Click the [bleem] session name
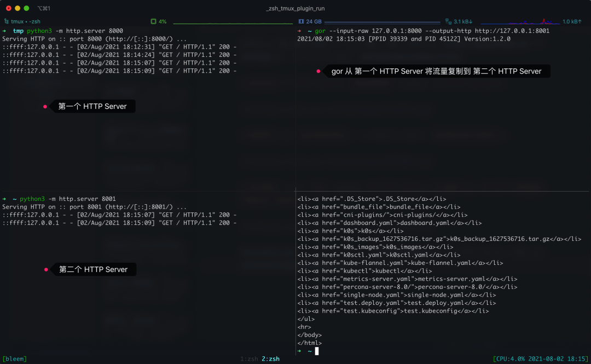591x364 pixels. tap(15, 359)
